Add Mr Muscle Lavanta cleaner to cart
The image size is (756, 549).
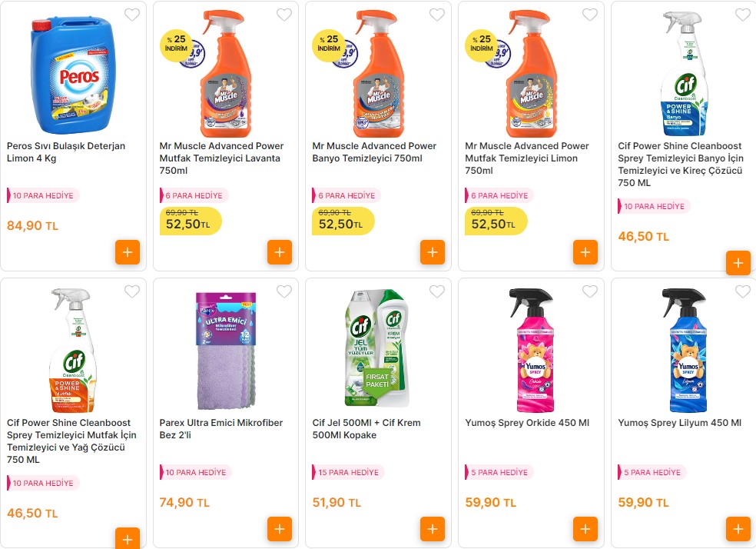click(280, 252)
